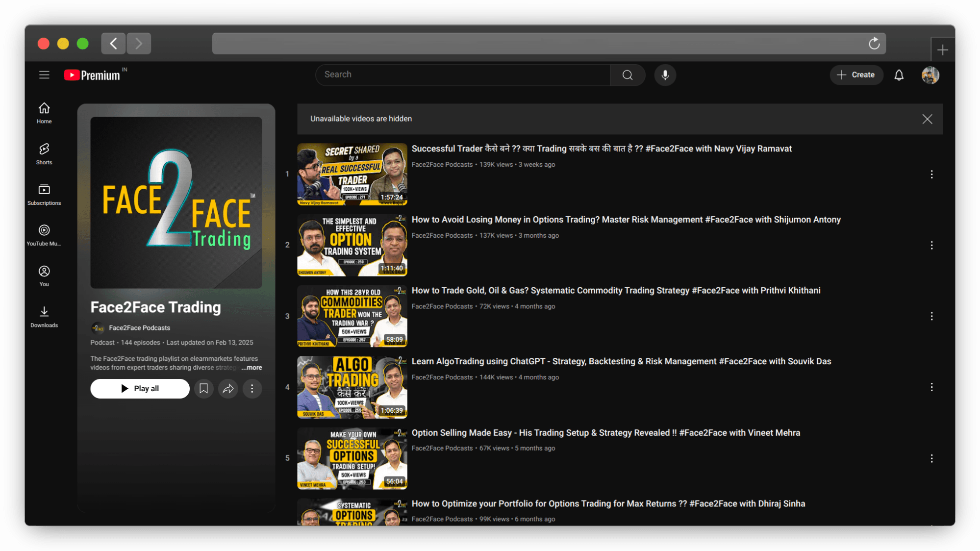Open channel link on Prithvi Khithani row
This screenshot has height=551, width=980.
click(442, 306)
